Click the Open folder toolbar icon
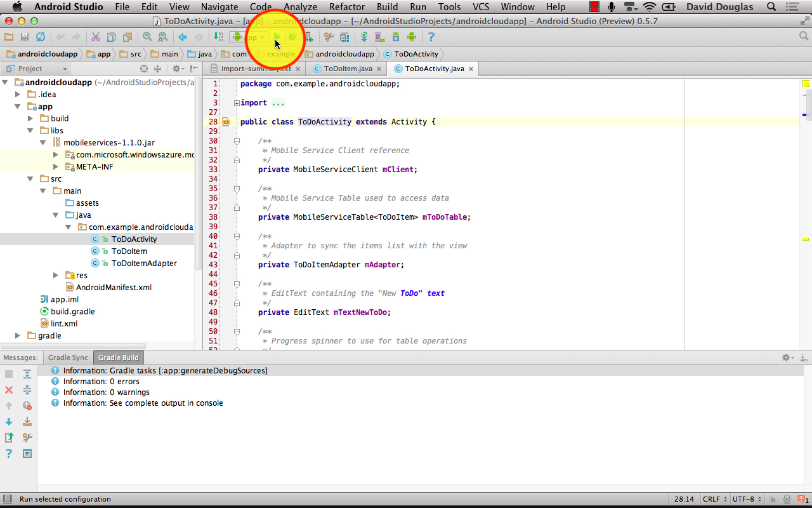This screenshot has width=812, height=508. pyautogui.click(x=8, y=37)
